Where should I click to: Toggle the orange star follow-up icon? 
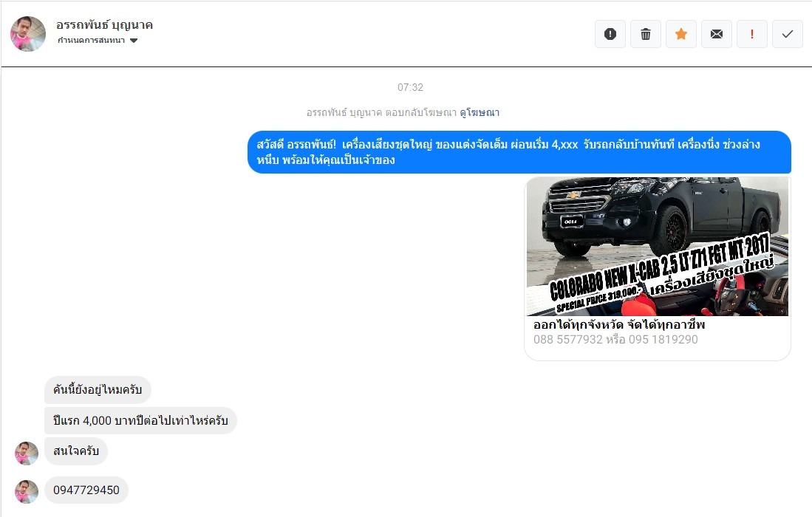click(681, 34)
